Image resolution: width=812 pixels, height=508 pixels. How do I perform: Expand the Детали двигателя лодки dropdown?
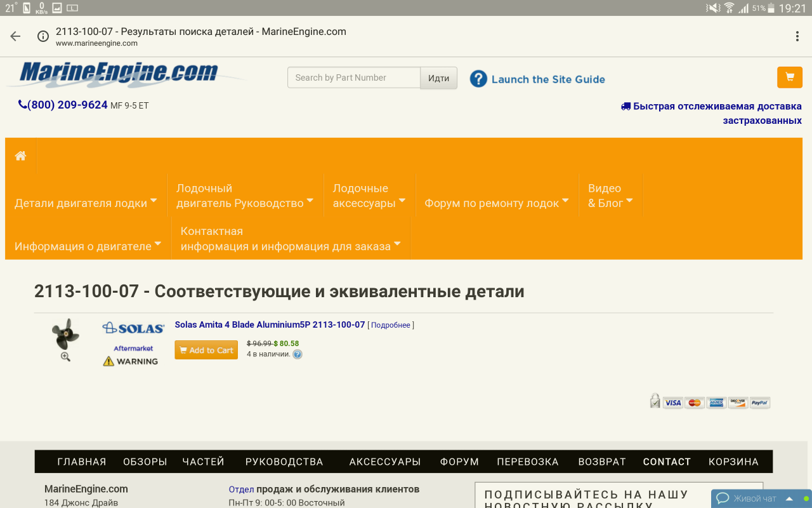[86, 203]
